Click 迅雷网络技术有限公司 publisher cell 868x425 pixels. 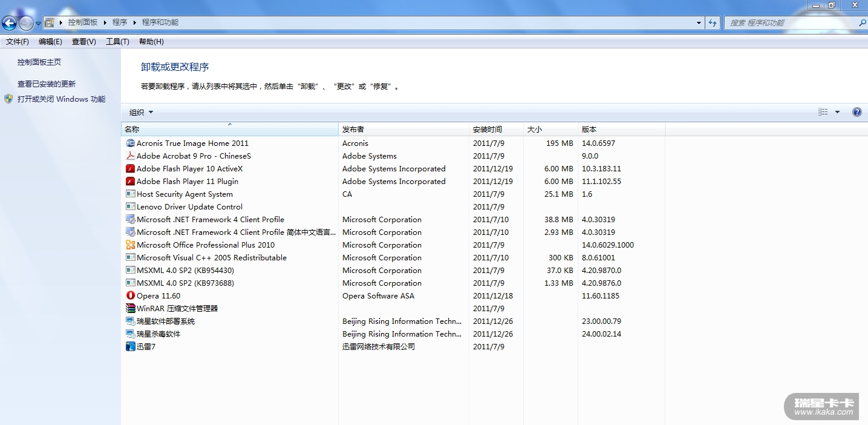tap(379, 347)
